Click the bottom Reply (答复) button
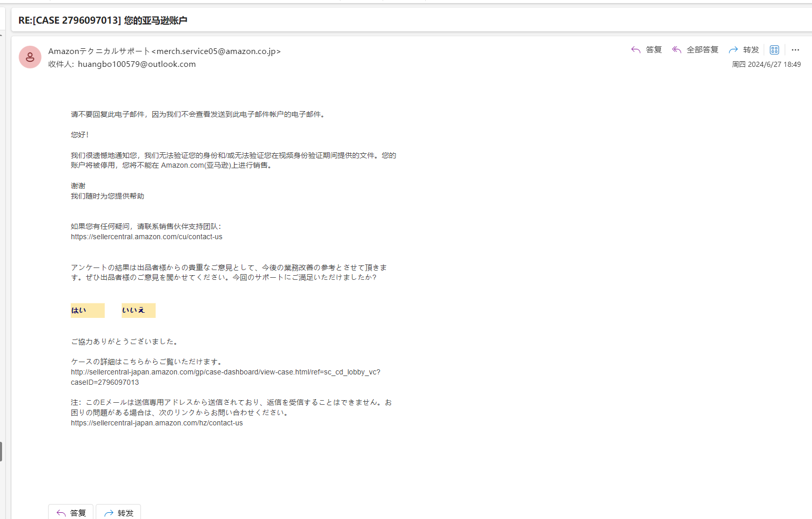The width and height of the screenshot is (812, 519). (71, 512)
